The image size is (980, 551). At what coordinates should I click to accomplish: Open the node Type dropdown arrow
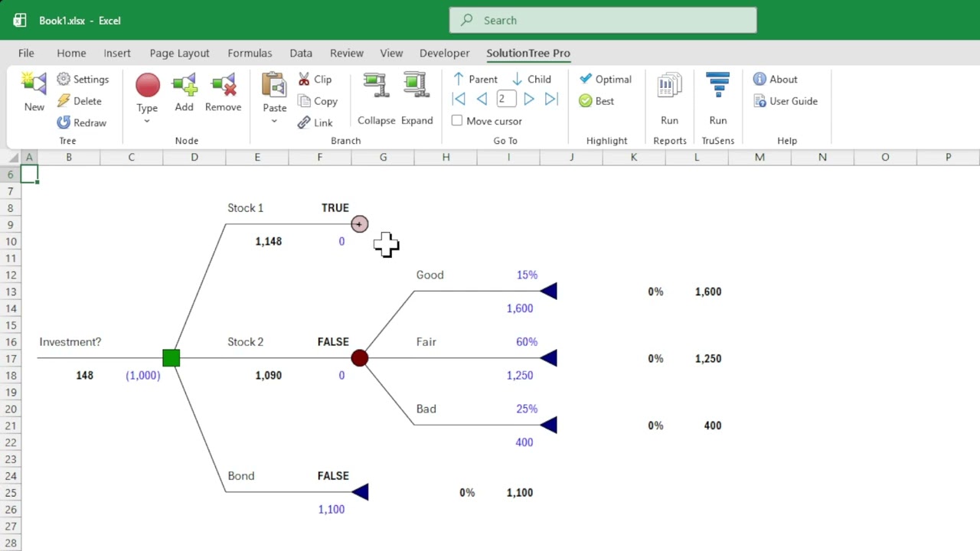(x=147, y=122)
